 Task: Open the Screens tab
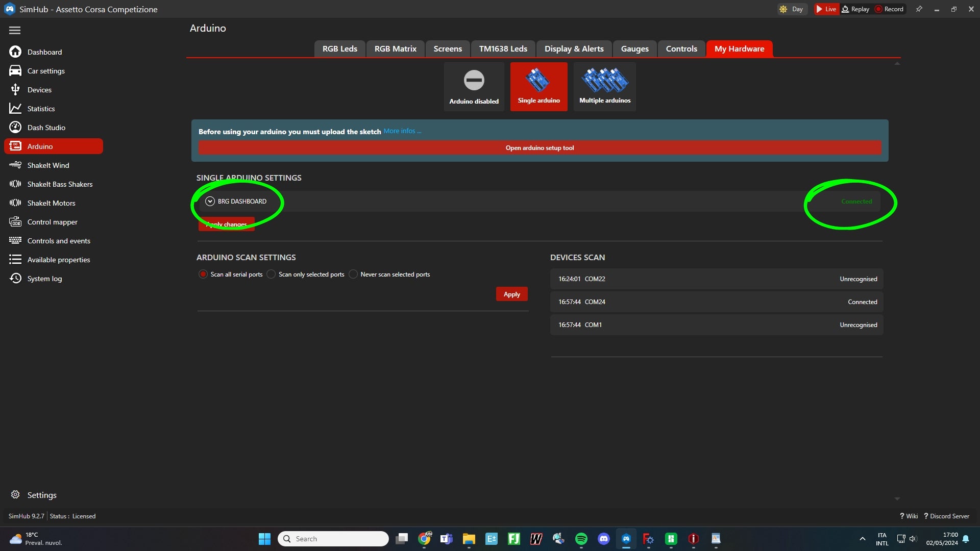(x=448, y=49)
